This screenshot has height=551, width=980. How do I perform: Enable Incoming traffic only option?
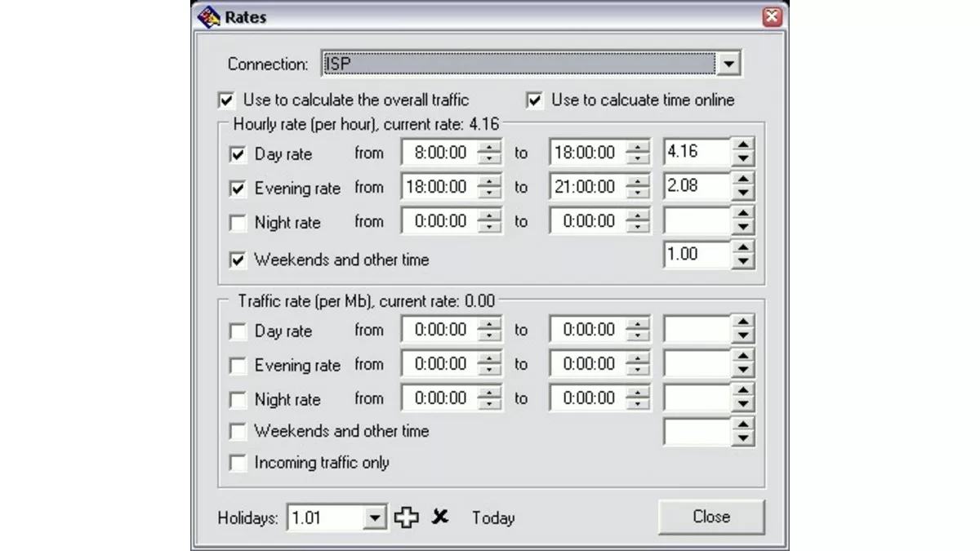(238, 464)
